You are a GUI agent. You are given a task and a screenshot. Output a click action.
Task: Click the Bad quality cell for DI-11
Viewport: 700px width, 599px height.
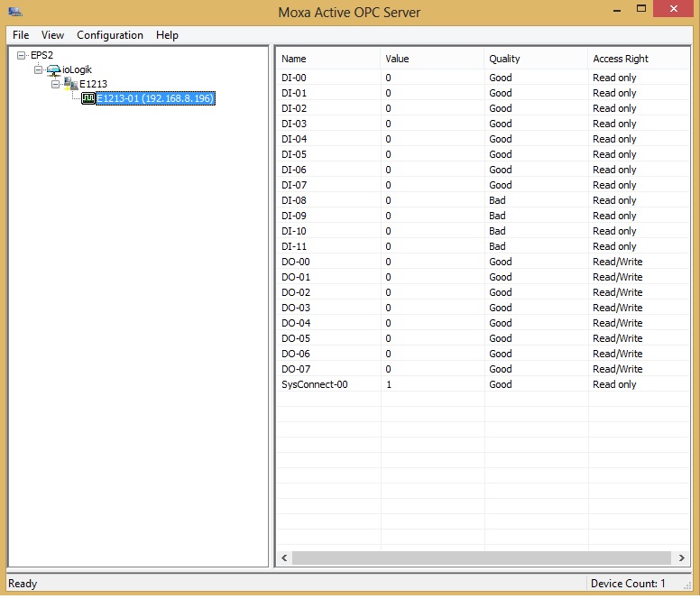point(497,246)
